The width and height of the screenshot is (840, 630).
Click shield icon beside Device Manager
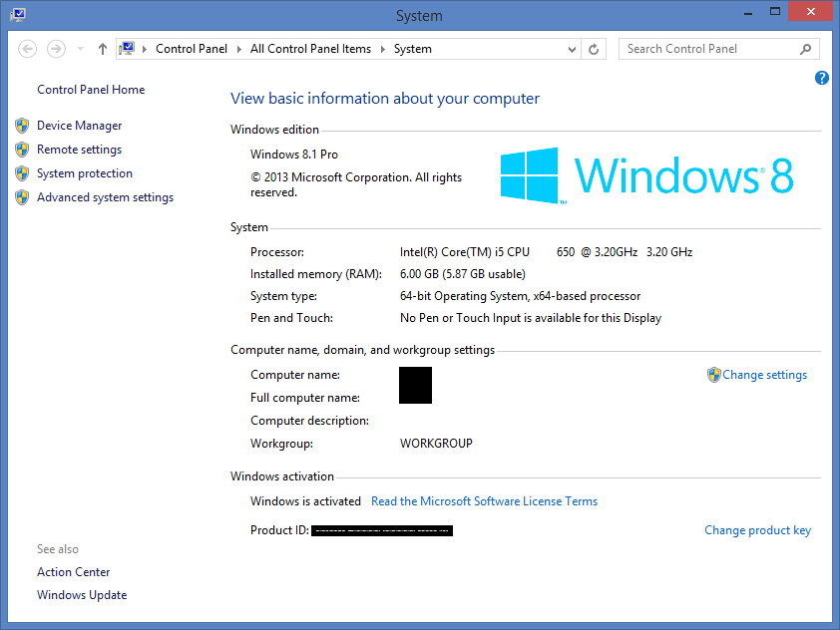(x=22, y=126)
